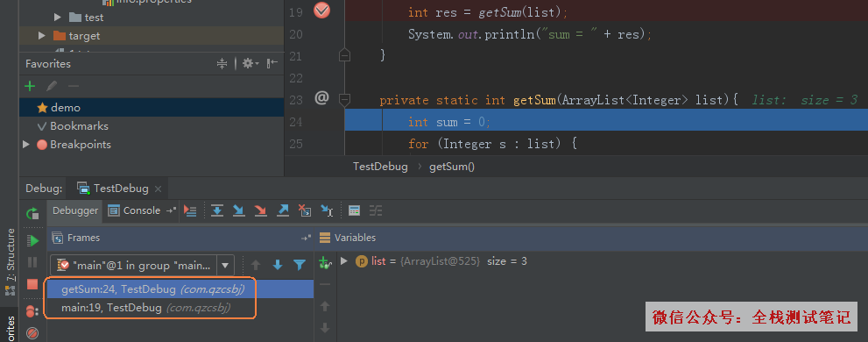Click the Rerun TestDebug icon

point(32,213)
